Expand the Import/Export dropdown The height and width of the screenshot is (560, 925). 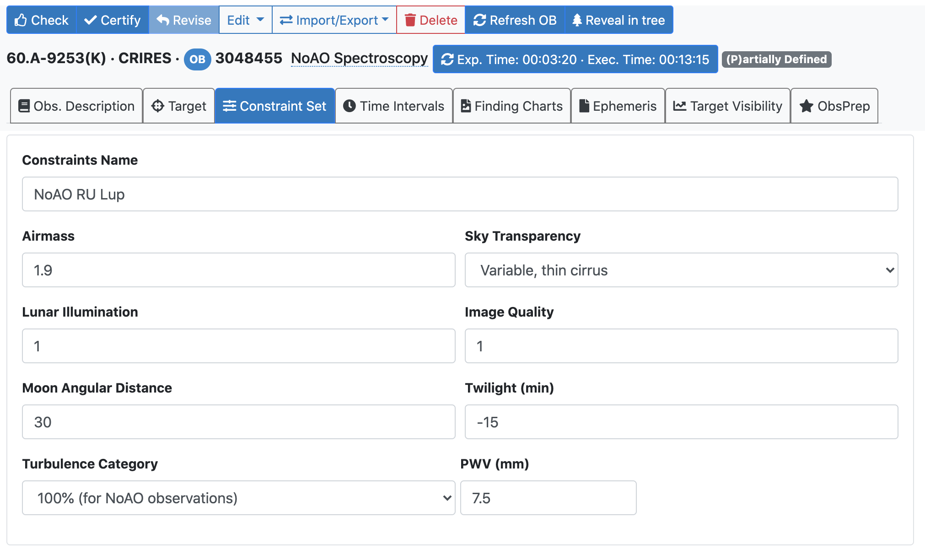(334, 20)
